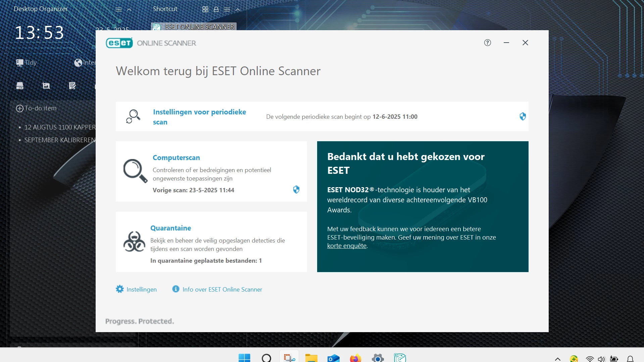This screenshot has height=362, width=644.
Task: Open File Explorer from the taskbar
Action: 311,358
